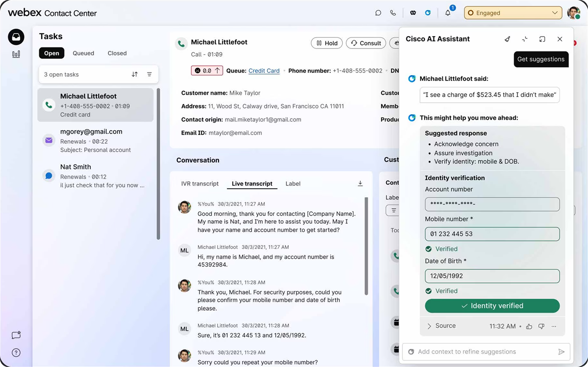This screenshot has width=588, height=367.
Task: Open the Credit Card queue link
Action: coord(264,71)
